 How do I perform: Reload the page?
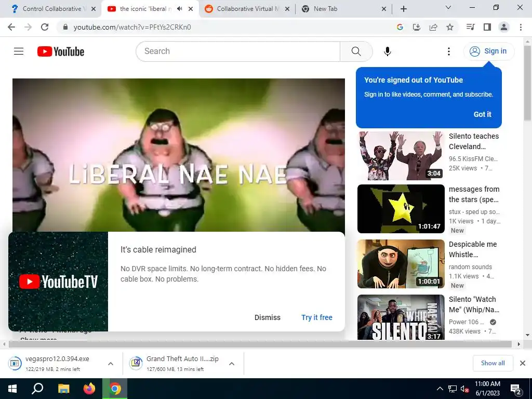pos(45,27)
